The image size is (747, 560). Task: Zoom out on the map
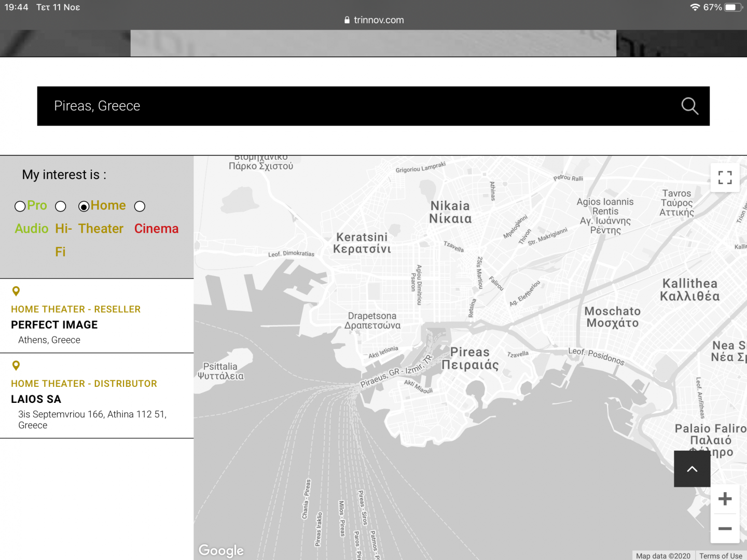click(725, 528)
